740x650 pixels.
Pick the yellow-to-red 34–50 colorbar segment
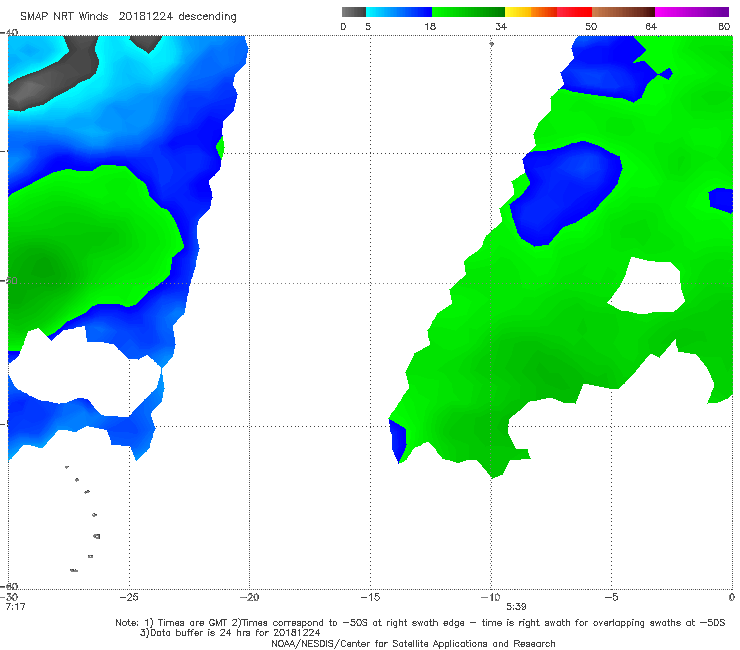[548, 12]
